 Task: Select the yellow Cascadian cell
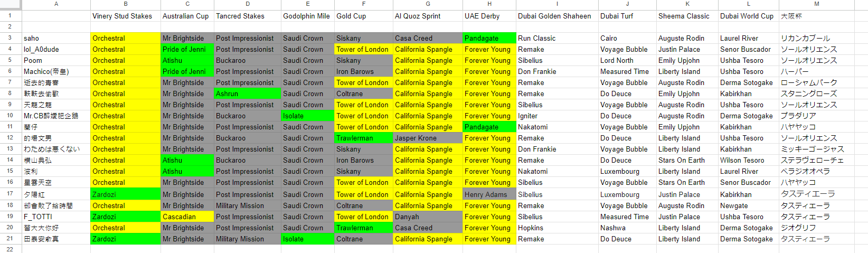tap(187, 217)
